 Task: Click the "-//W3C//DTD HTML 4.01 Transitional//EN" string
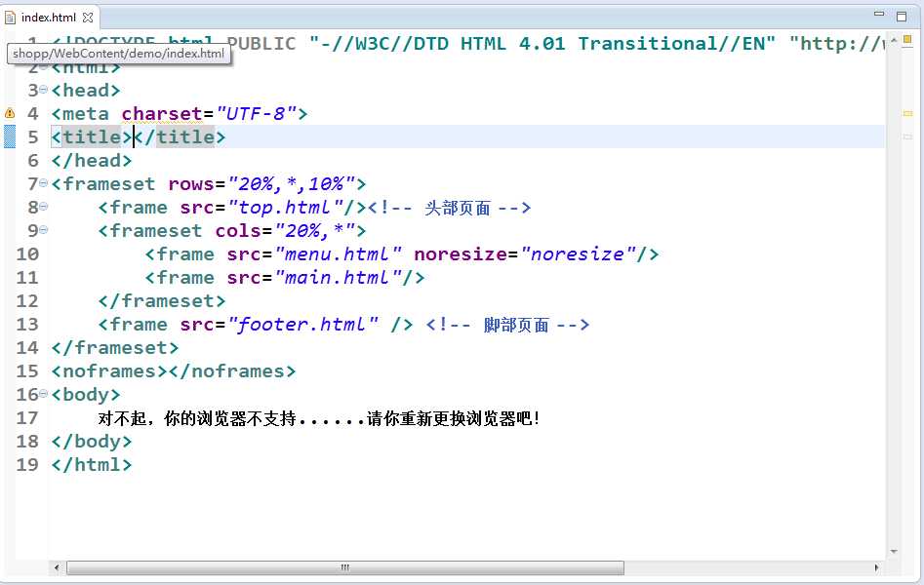(x=542, y=43)
